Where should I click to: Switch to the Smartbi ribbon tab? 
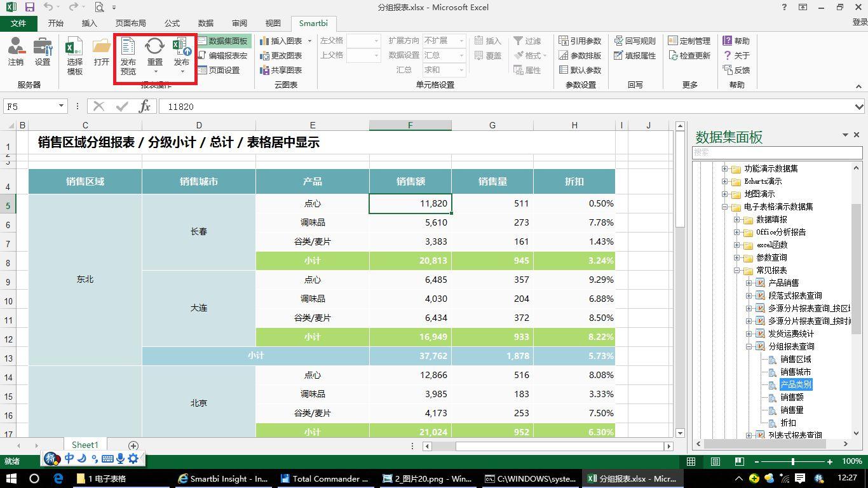pyautogui.click(x=313, y=23)
